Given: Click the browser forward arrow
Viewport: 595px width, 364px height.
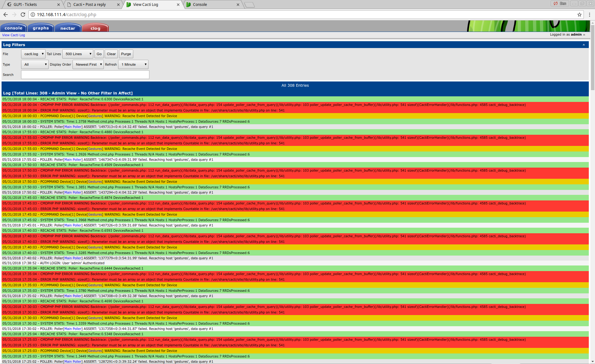Looking at the screenshot, I should (14, 15).
